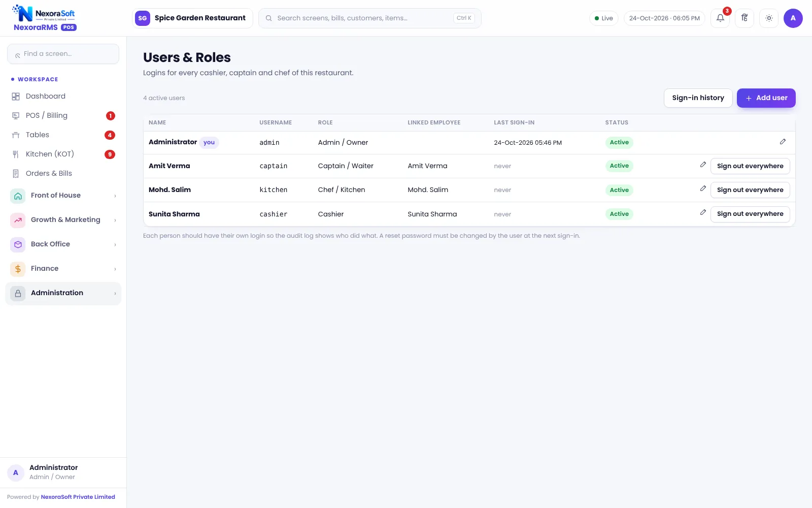Click the Add user button
This screenshot has width=812, height=508.
coord(766,98)
